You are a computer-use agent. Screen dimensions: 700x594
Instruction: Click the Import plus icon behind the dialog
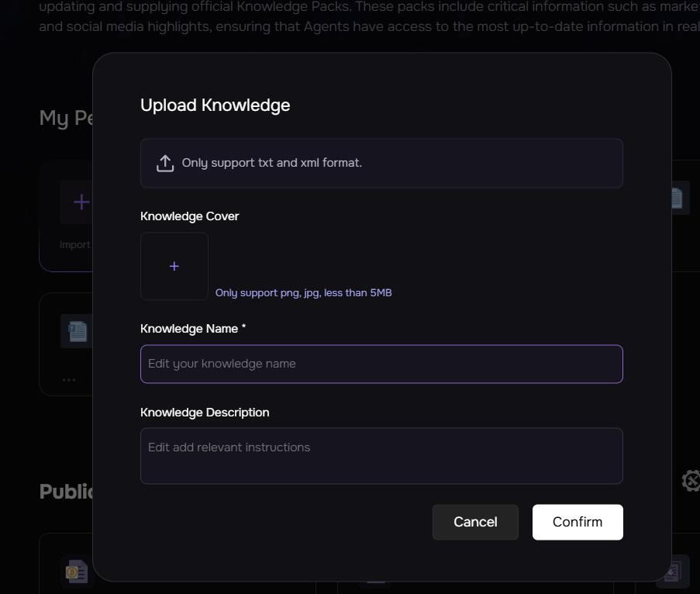81,202
